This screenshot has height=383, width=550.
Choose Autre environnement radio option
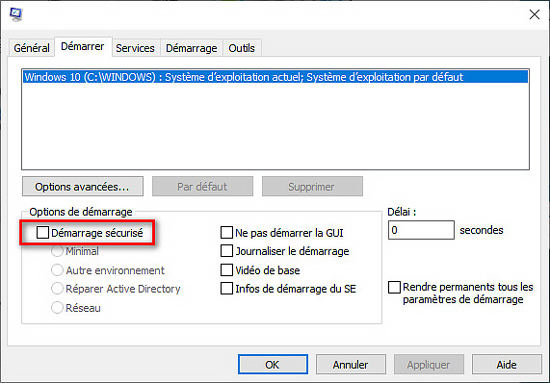tap(57, 270)
